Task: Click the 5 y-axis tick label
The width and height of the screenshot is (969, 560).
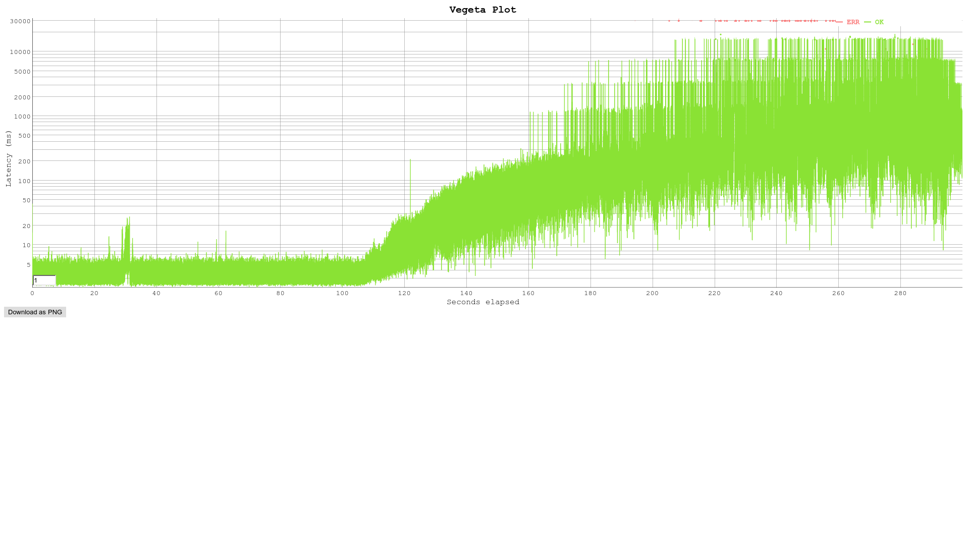Action: click(x=28, y=265)
